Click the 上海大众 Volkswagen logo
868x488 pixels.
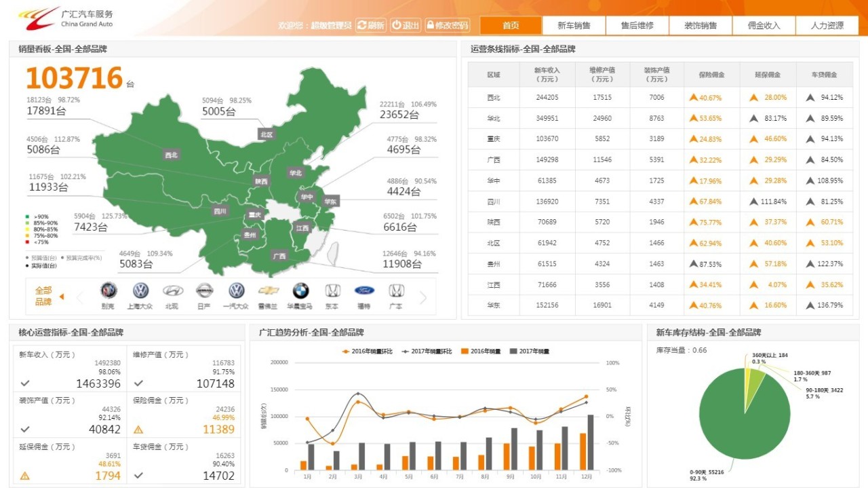(140, 291)
